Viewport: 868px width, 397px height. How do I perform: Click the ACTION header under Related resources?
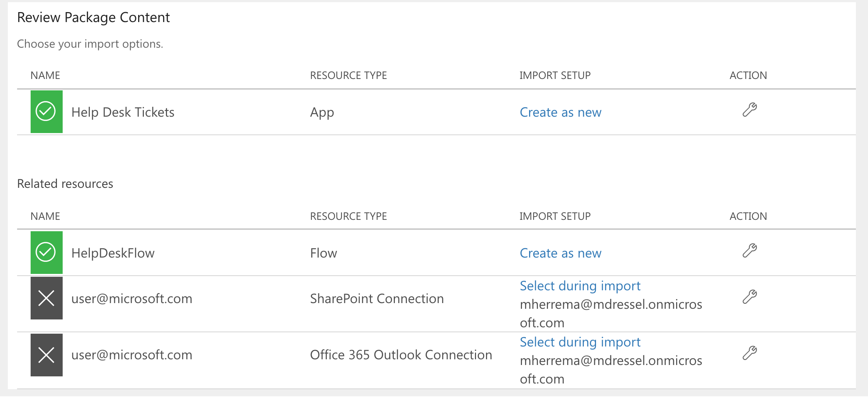point(748,216)
